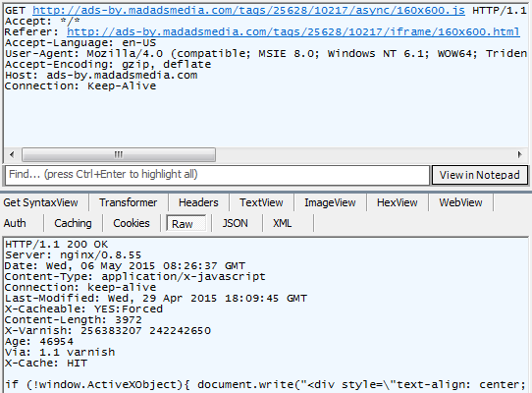The image size is (532, 393).
Task: Open the Auth tab
Action: 15,223
